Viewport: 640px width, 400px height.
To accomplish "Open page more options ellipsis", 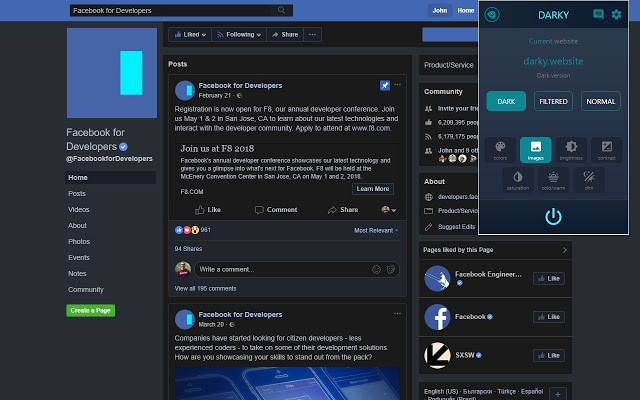I will 312,35.
